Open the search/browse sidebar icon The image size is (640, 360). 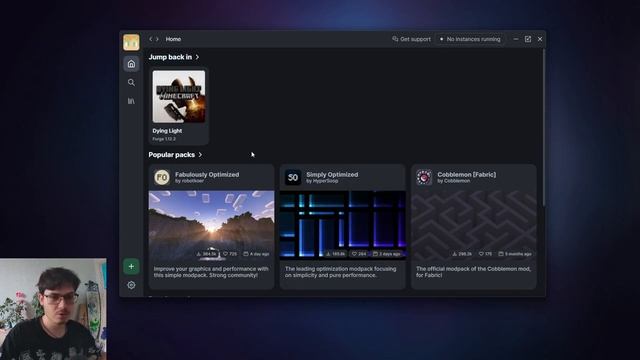click(131, 82)
